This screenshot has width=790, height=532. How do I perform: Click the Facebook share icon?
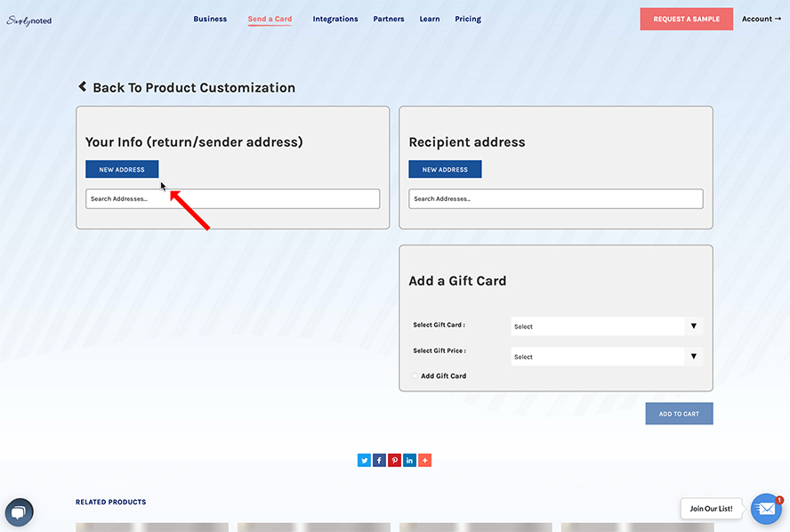[x=379, y=460]
